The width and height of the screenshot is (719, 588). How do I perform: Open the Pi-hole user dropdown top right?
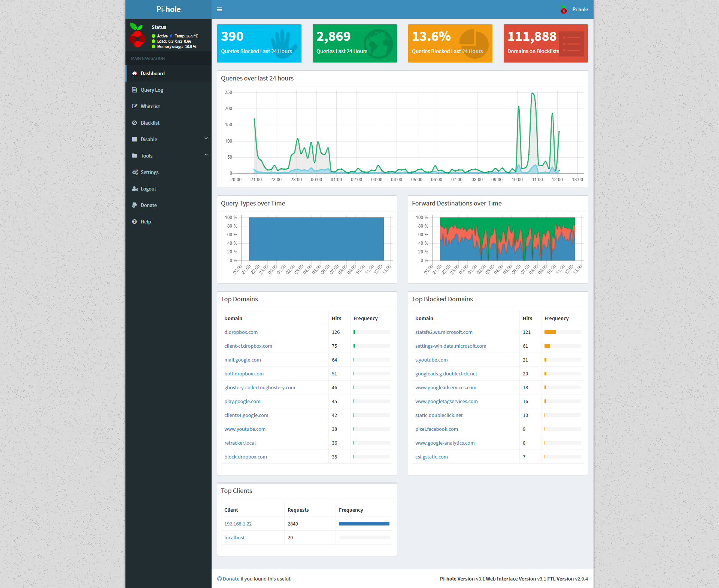click(x=580, y=10)
